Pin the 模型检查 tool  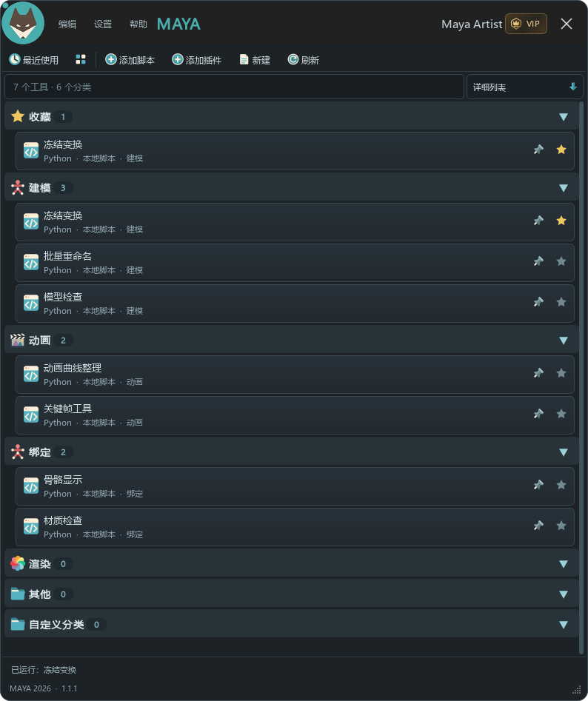pyautogui.click(x=538, y=302)
